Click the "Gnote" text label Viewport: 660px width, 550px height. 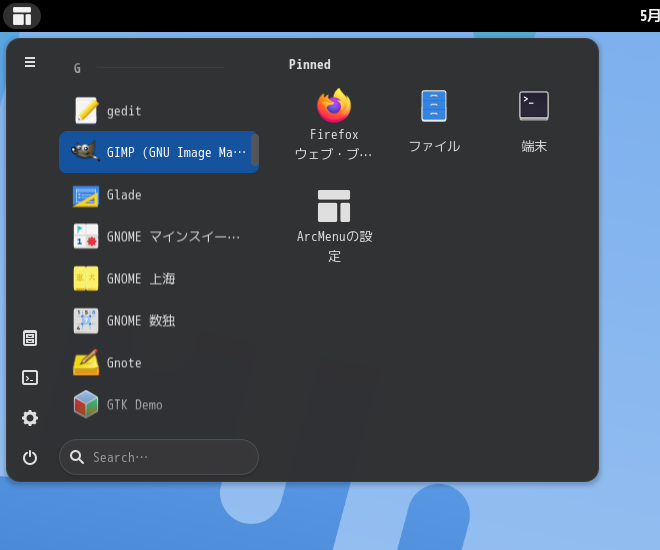pos(124,363)
